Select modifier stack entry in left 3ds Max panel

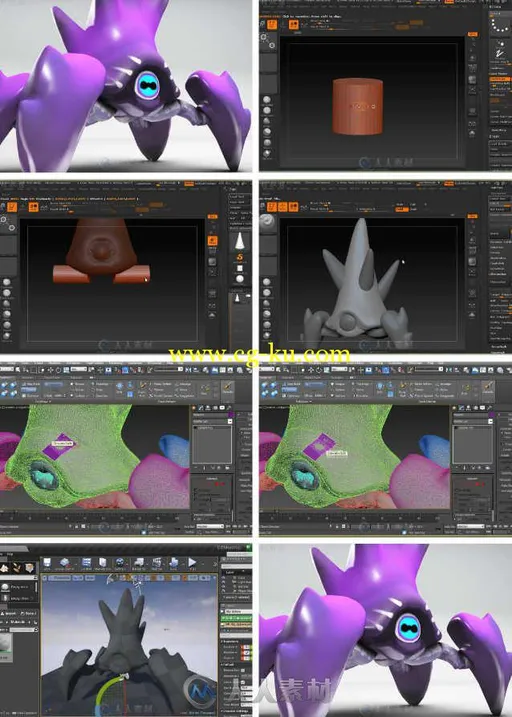(212, 428)
